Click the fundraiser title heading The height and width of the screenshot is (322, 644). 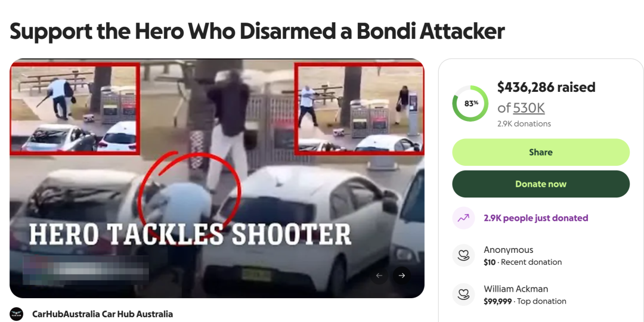tap(257, 32)
